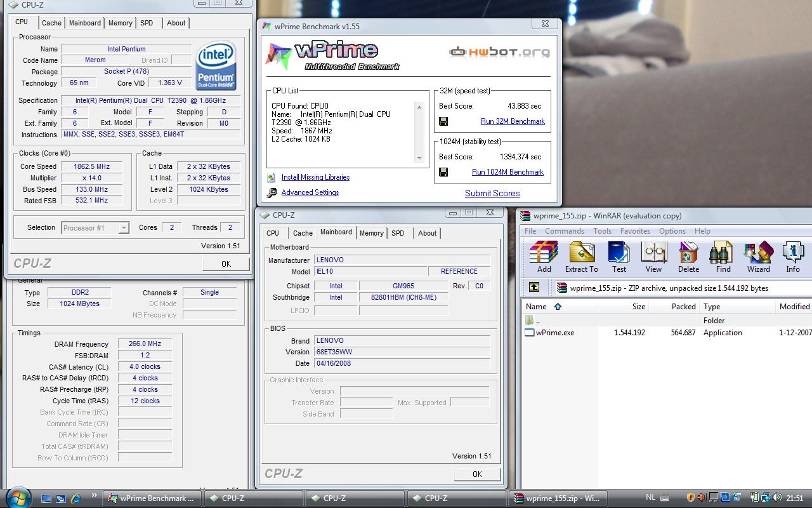Click the NL language indicator in taskbar
This screenshot has width=812, height=508.
650,498
